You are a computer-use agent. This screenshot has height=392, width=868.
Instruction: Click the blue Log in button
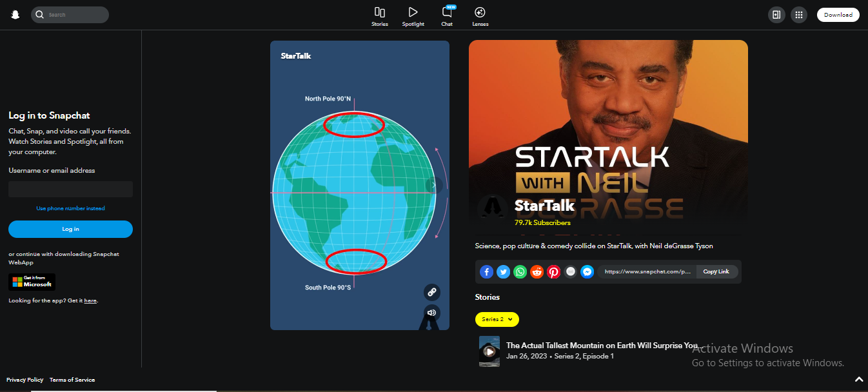pyautogui.click(x=70, y=229)
